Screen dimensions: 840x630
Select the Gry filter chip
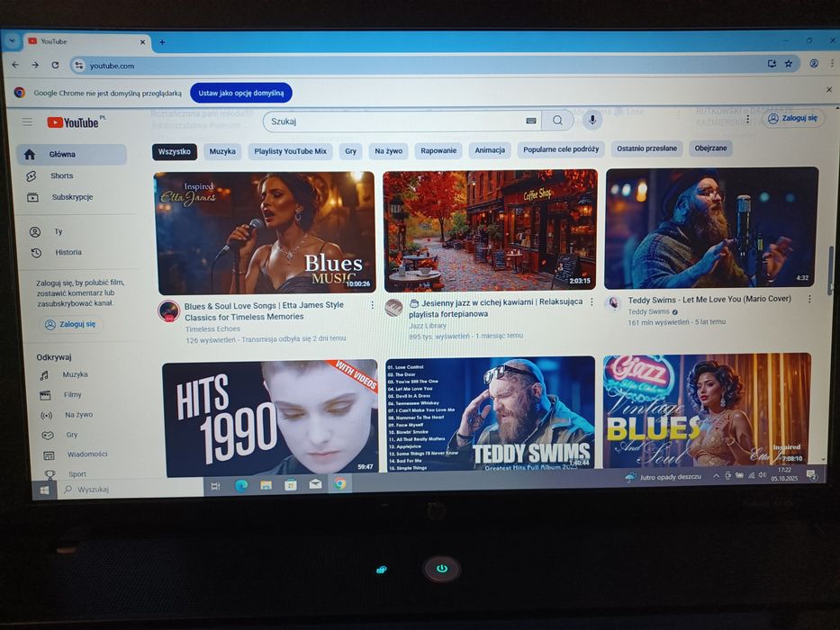(351, 151)
